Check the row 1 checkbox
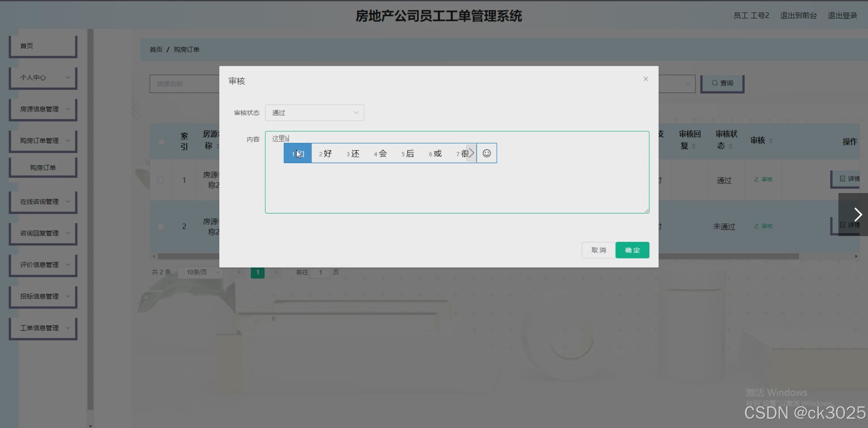 tap(161, 180)
